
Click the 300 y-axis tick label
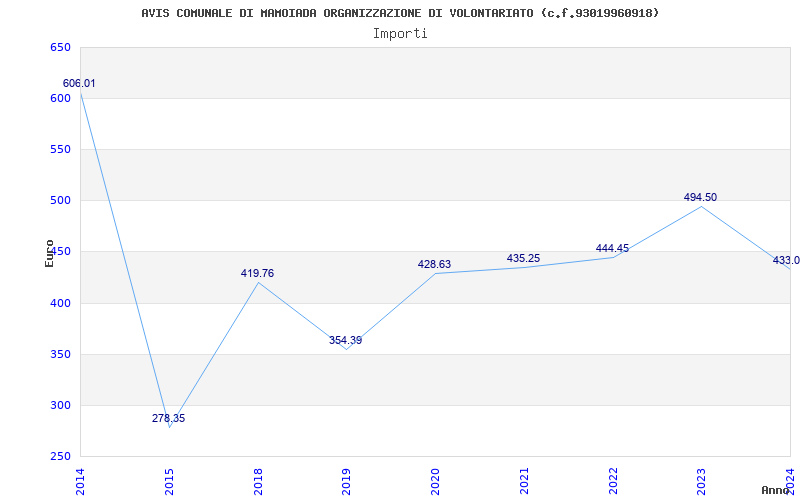pyautogui.click(x=60, y=405)
